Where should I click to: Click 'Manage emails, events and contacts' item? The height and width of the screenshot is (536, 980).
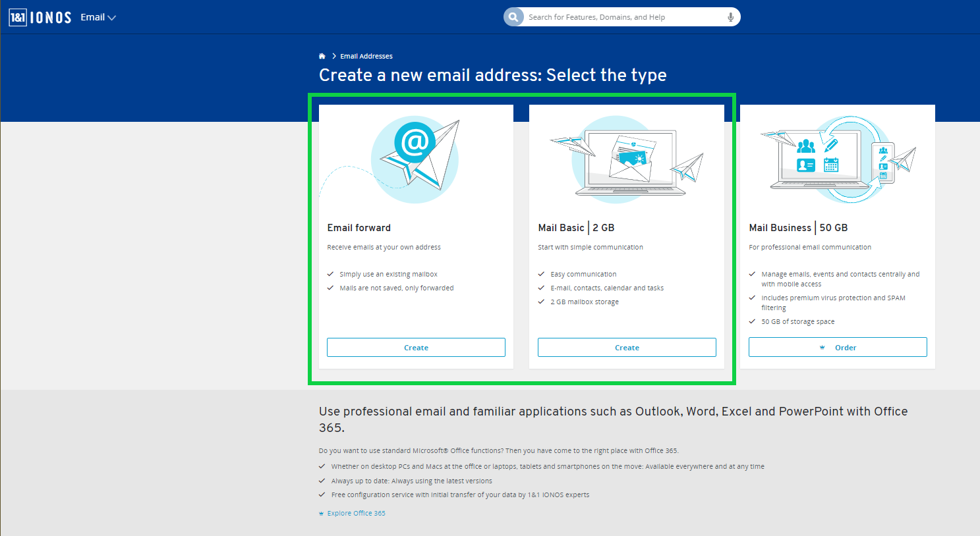(840, 279)
